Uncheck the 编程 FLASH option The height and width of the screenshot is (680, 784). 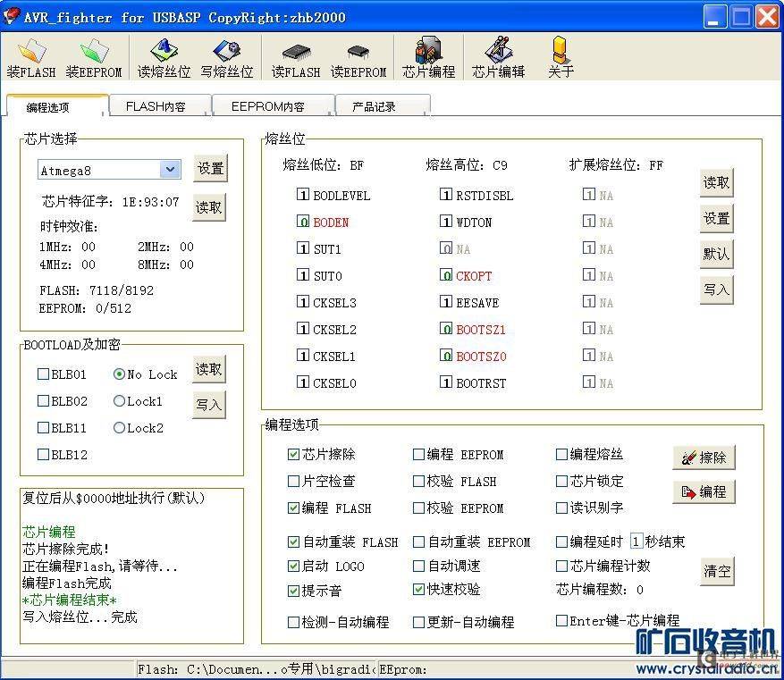(293, 508)
